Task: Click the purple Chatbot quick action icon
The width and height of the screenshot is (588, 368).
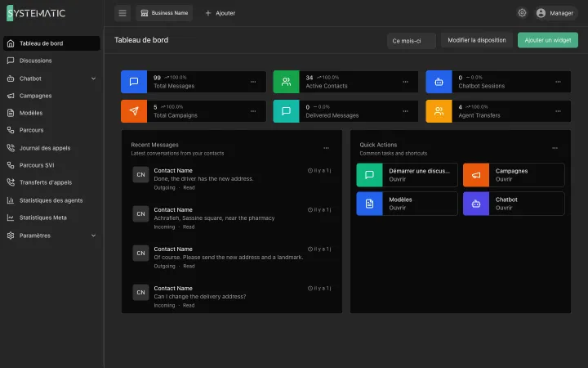Action: coord(476,204)
